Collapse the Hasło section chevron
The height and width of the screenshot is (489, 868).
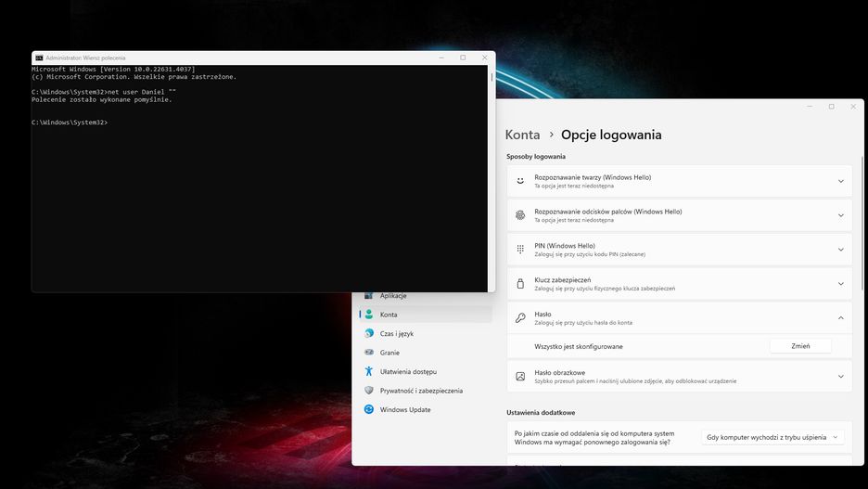pyautogui.click(x=840, y=318)
